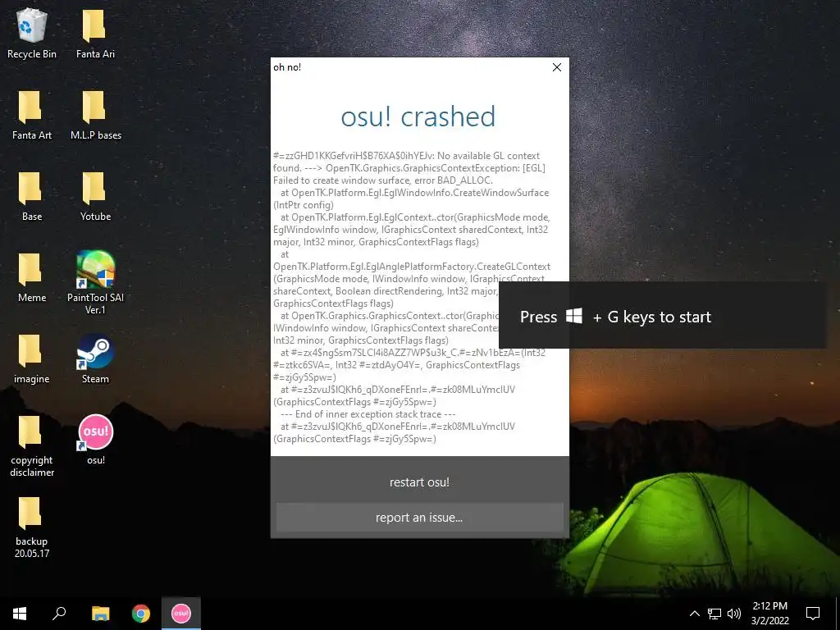
Task: Open the Windows Start menu
Action: [20, 614]
